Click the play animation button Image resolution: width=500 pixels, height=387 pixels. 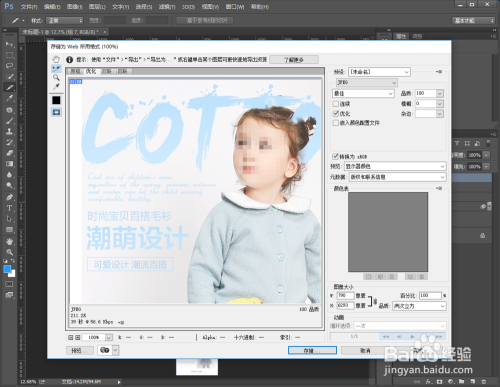point(412,337)
